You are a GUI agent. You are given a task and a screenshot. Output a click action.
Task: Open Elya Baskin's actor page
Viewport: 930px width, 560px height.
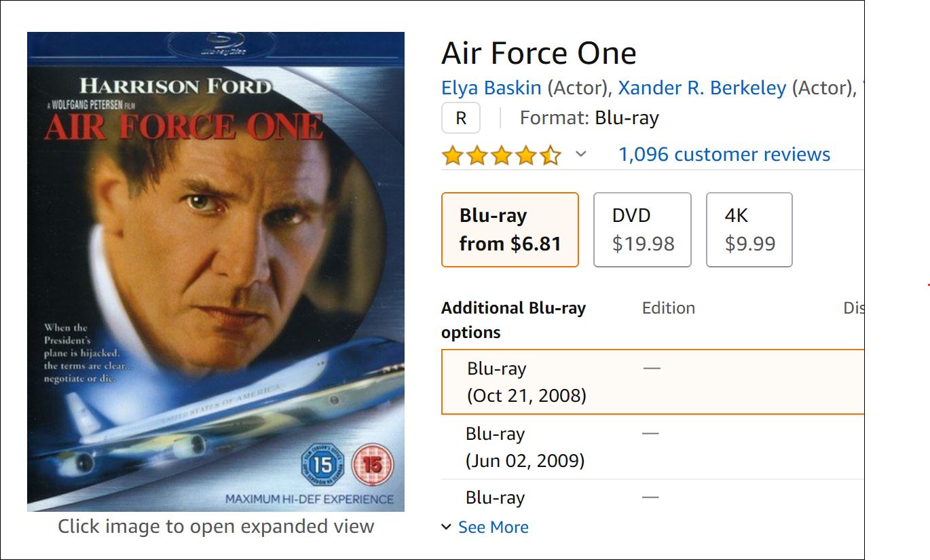coord(491,88)
